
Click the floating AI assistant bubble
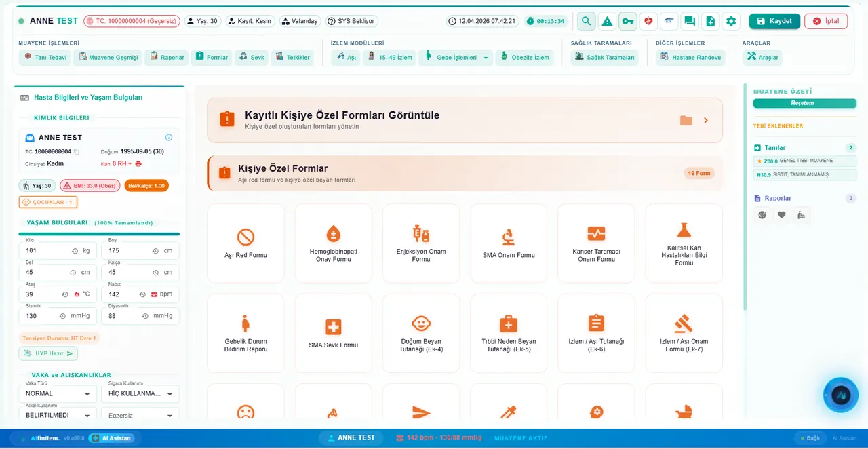click(x=841, y=395)
